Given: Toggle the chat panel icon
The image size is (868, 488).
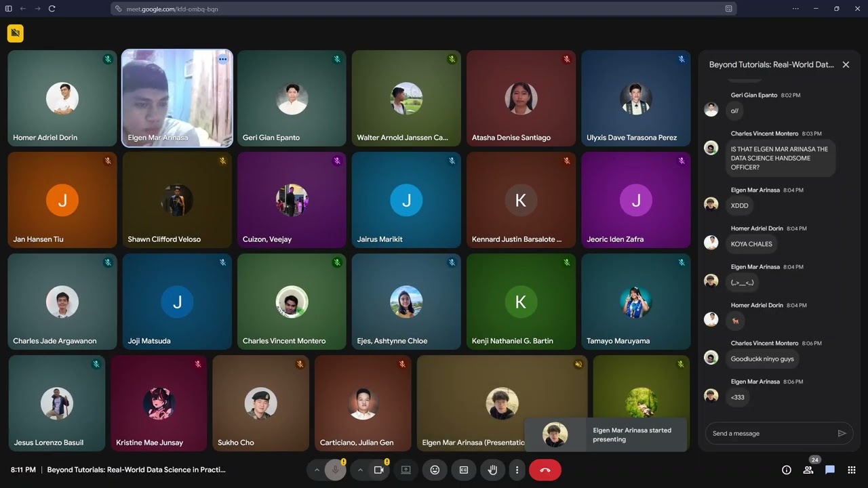Looking at the screenshot, I should point(830,470).
